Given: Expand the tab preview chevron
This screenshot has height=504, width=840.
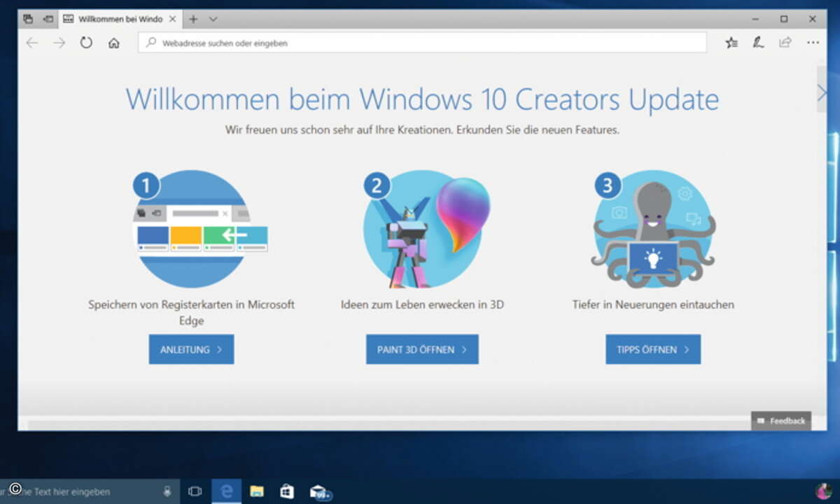Looking at the screenshot, I should 213,19.
